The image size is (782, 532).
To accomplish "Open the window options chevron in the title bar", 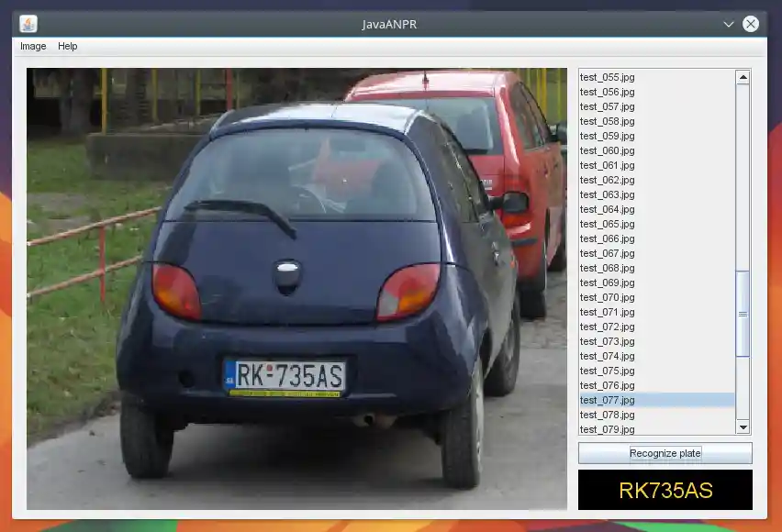I will [730, 24].
